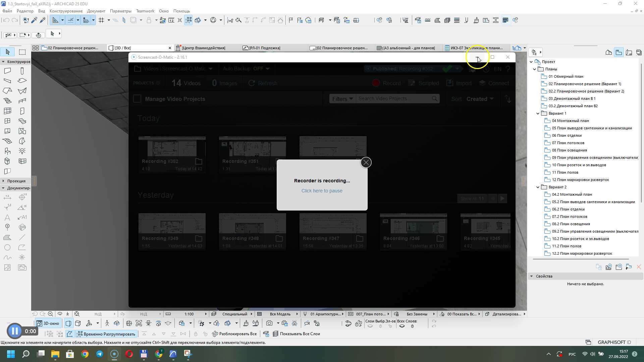644x362 pixels.
Task: Collapse the Вариант 1 folder
Action: 538,113
